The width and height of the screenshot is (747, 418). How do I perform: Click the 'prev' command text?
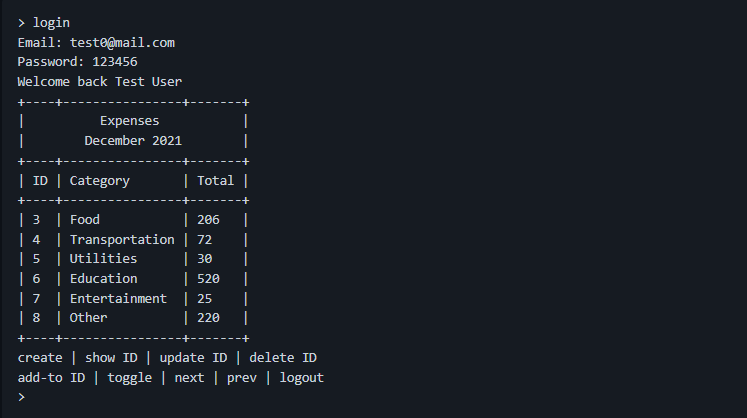[242, 378]
